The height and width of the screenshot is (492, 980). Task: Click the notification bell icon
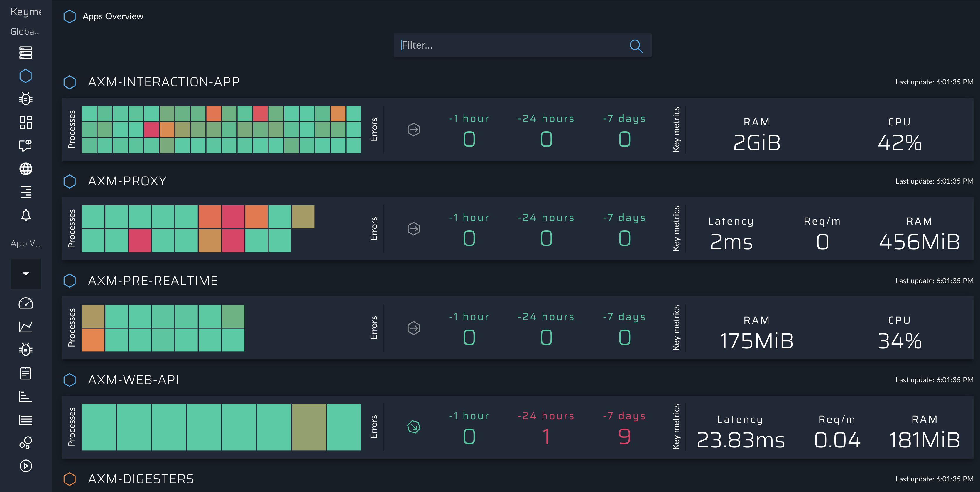pos(26,215)
